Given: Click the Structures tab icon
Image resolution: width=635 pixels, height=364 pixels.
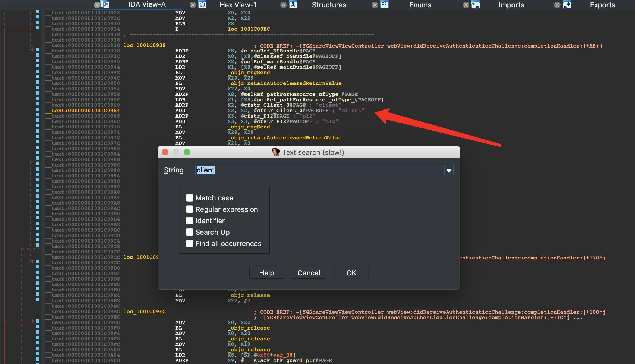Looking at the screenshot, I should tap(293, 4).
